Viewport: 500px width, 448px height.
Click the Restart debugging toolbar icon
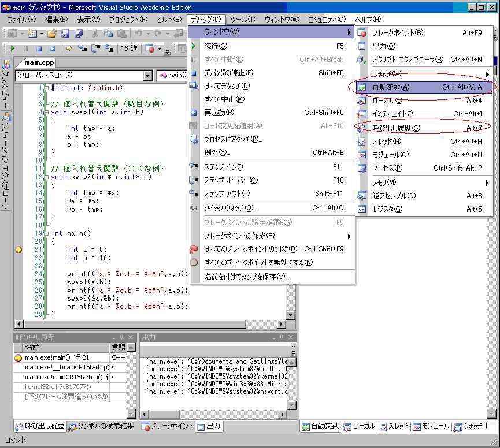53,49
